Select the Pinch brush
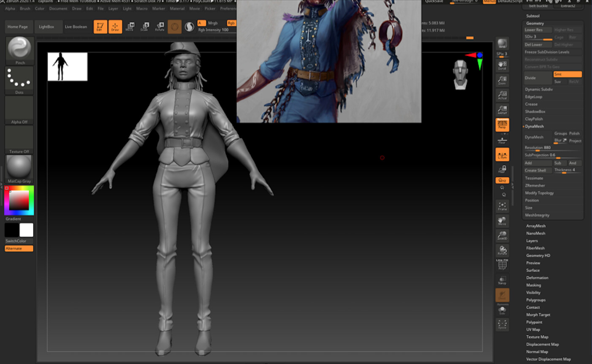 (x=19, y=50)
